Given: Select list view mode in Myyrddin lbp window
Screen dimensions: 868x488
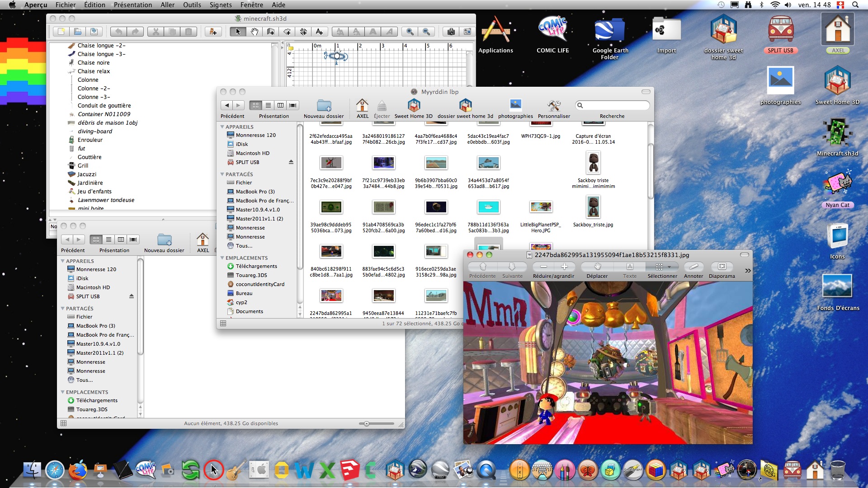Looking at the screenshot, I should click(x=268, y=105).
